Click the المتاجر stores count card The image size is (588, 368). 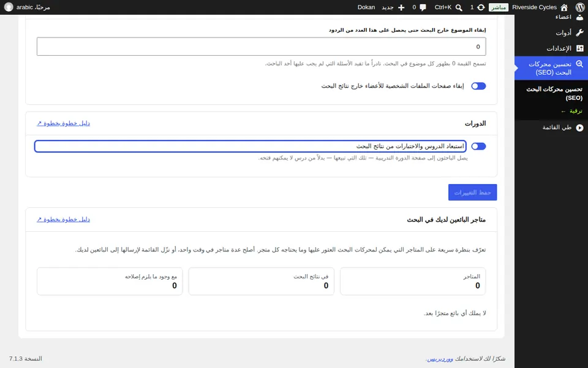pos(413,282)
